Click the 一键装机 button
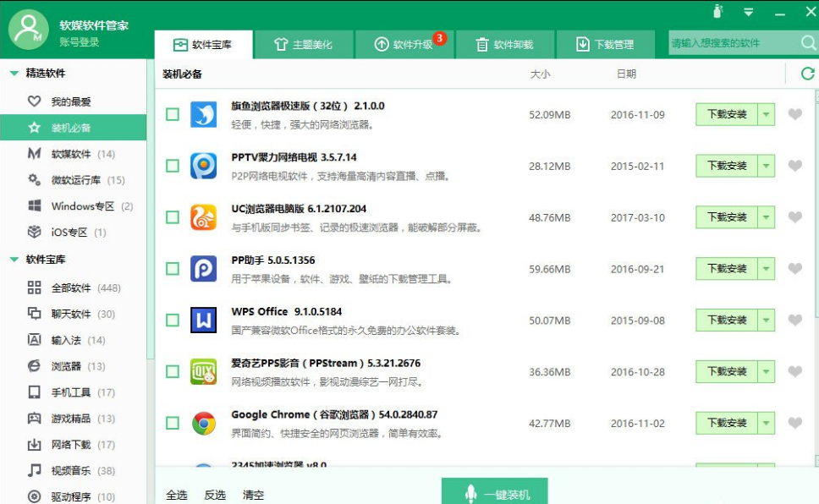 click(495, 491)
